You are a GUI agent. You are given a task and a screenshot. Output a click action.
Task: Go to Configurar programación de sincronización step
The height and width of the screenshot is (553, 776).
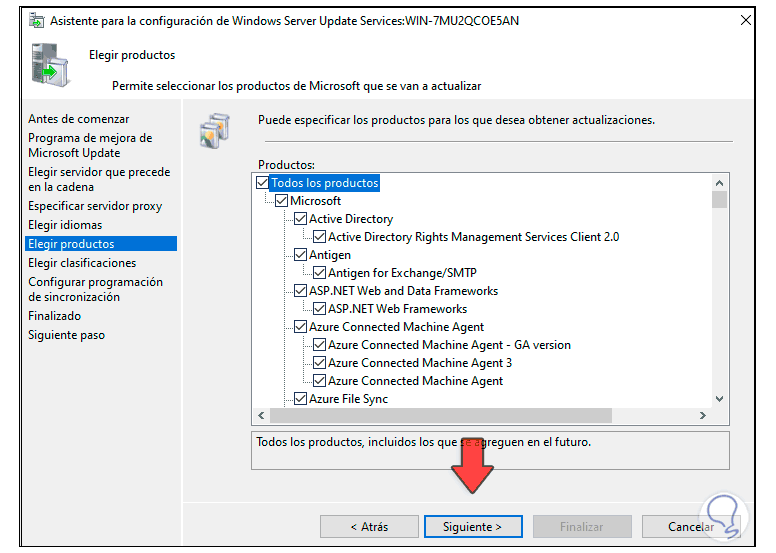pos(96,289)
